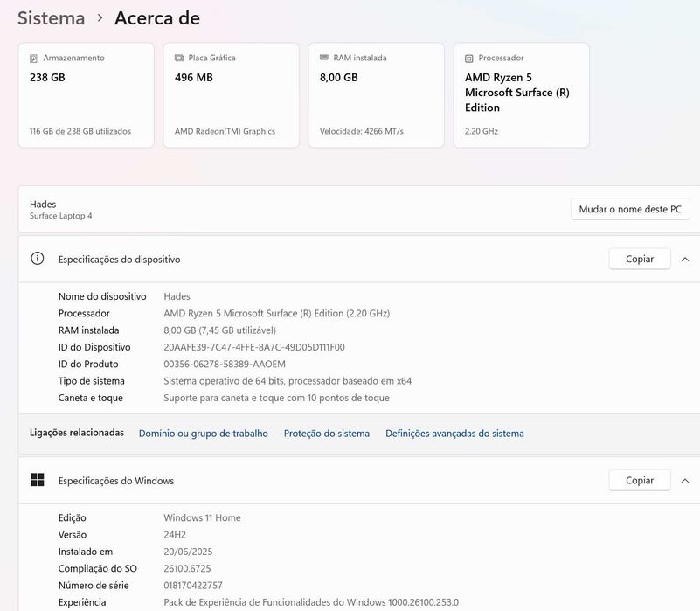Select the RAM instalada 8,00 GB card

(x=376, y=95)
